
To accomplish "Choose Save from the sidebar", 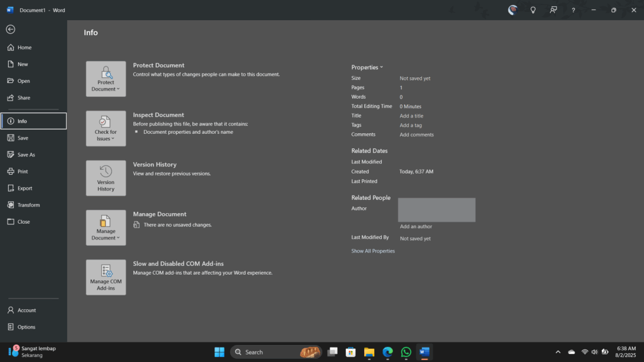I will [33, 138].
